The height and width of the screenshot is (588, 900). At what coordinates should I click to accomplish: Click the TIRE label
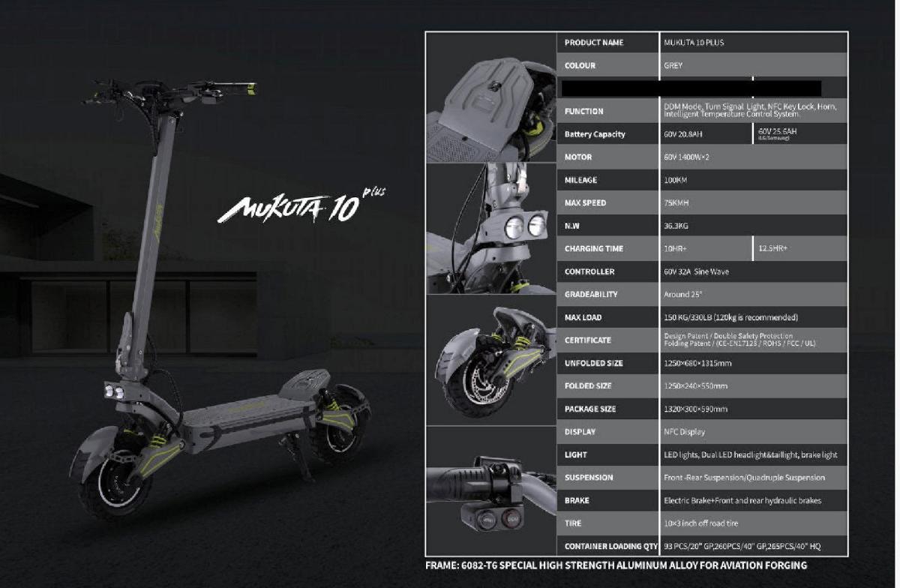[x=573, y=523]
